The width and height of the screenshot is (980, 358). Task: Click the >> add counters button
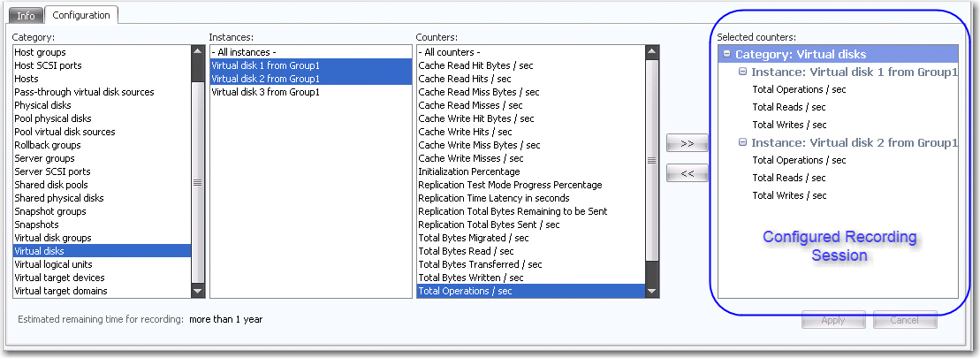(687, 142)
